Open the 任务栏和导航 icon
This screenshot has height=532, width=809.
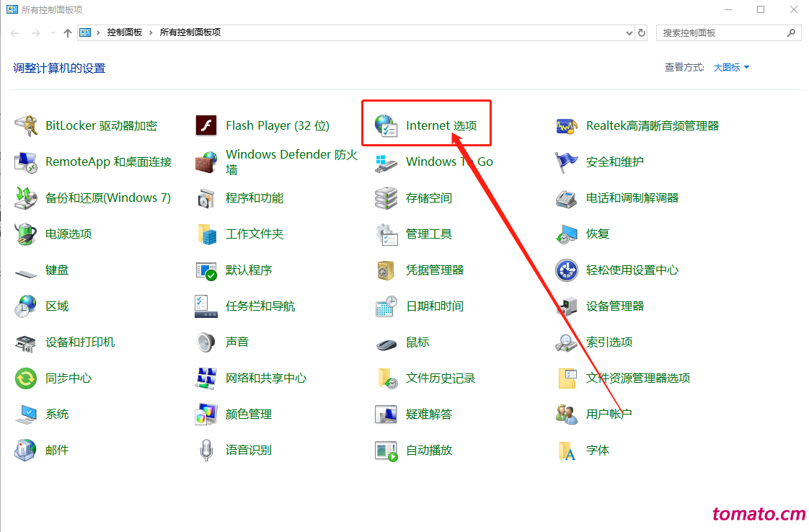pos(206,306)
